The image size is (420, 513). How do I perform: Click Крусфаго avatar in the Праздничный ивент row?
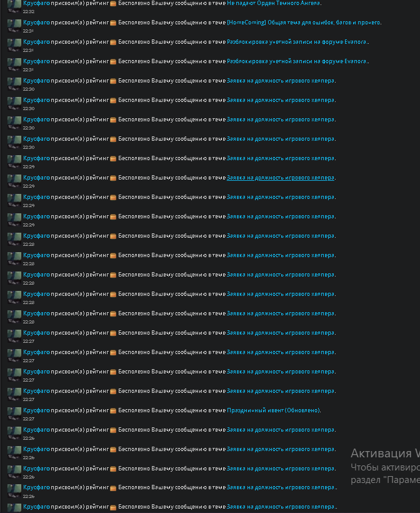pyautogui.click(x=14, y=413)
